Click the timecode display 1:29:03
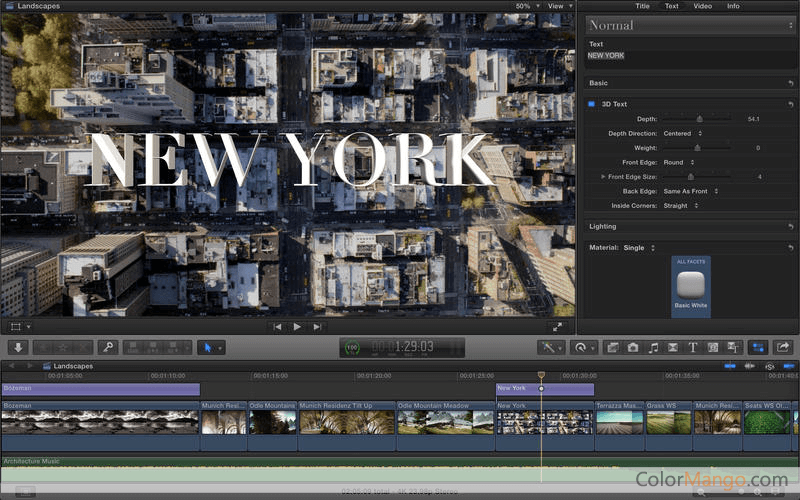 pyautogui.click(x=413, y=347)
